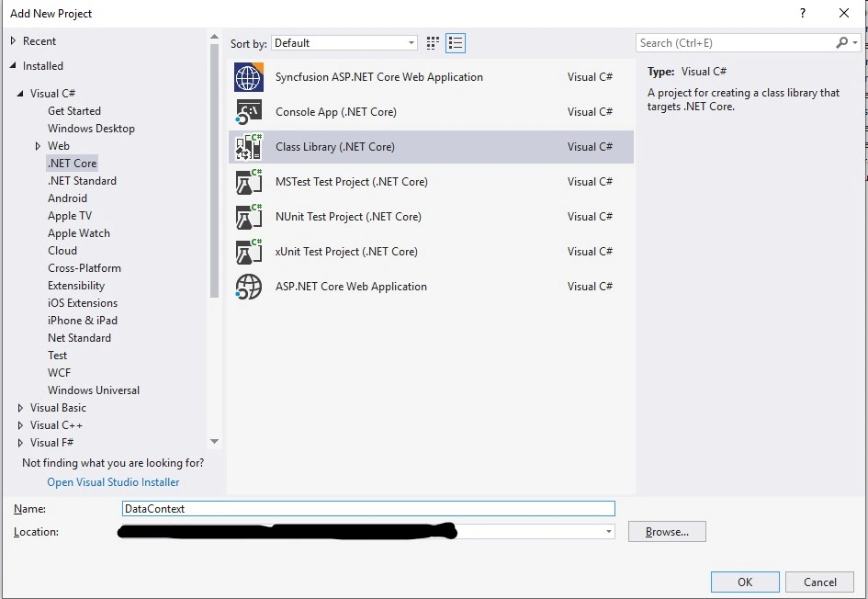The image size is (868, 599).
Task: Select Windows Desktop category
Action: coord(91,129)
